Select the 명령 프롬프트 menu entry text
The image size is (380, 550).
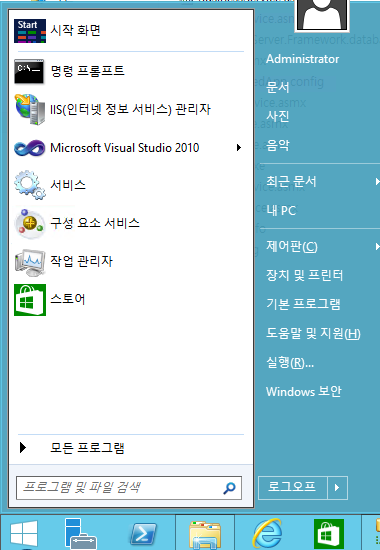(87, 71)
